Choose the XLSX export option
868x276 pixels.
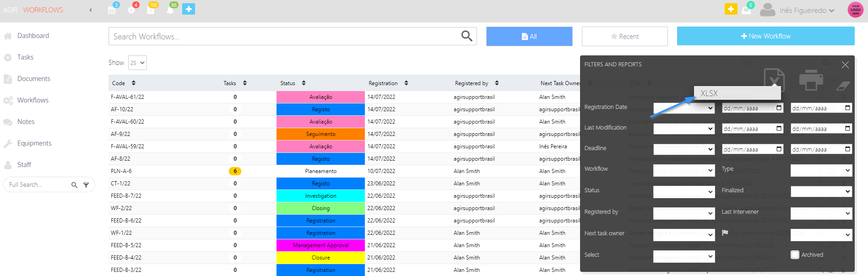pyautogui.click(x=737, y=93)
